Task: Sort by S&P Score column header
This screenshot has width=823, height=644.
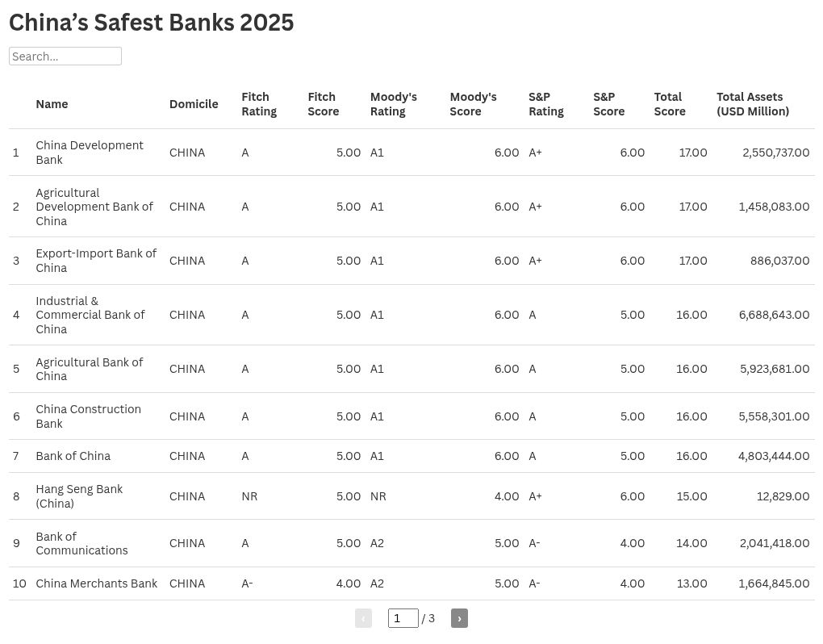Action: (608, 104)
